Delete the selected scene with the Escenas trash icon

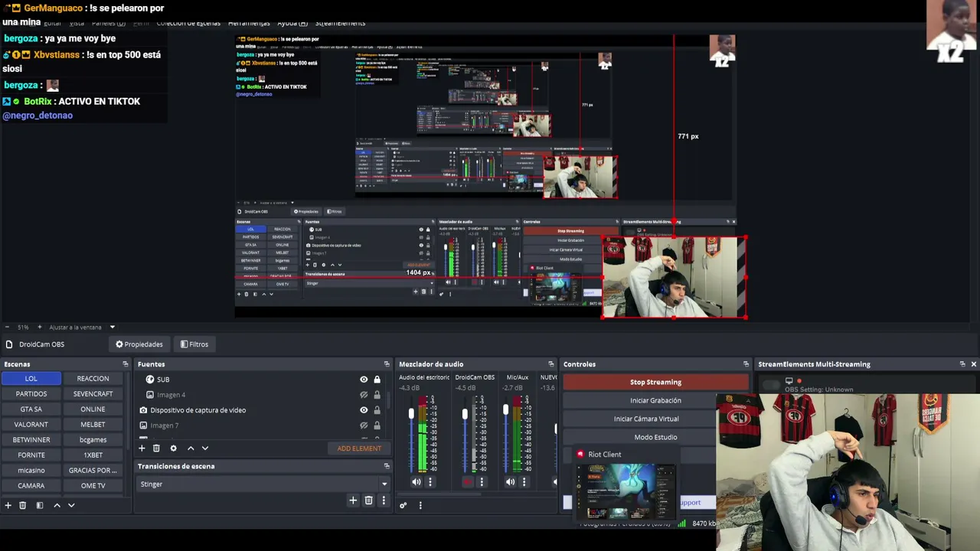(x=23, y=505)
